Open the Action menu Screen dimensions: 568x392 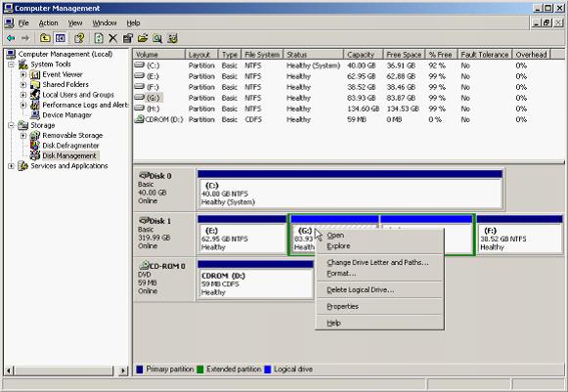[48, 23]
